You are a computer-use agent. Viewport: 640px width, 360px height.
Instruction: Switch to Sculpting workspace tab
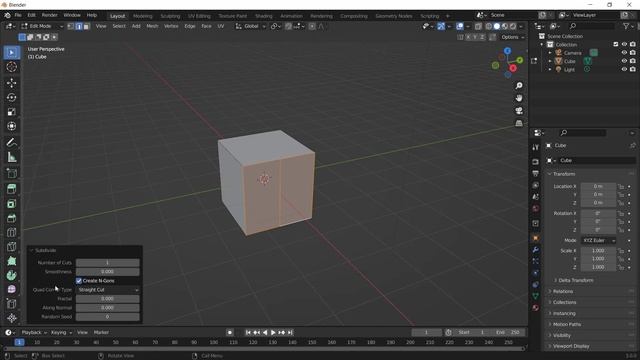170,16
